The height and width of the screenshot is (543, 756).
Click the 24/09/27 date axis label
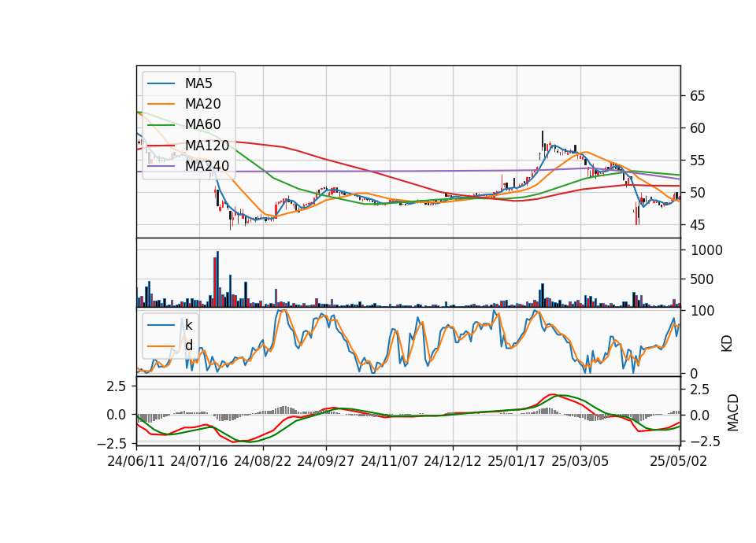(325, 461)
